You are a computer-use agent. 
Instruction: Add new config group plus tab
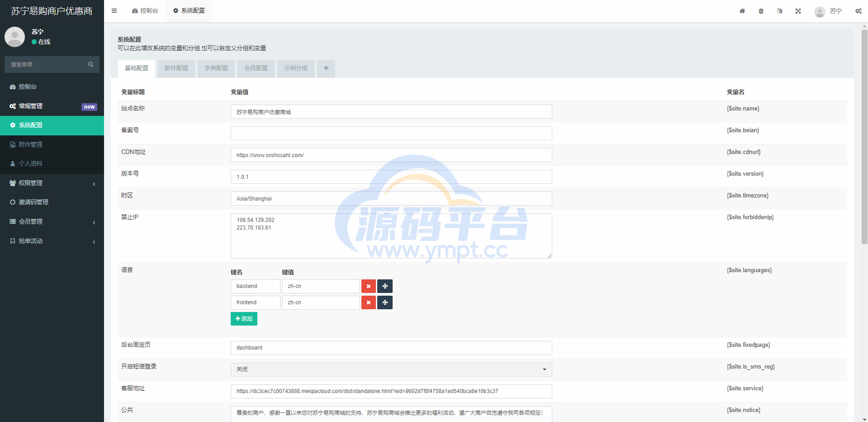[x=326, y=68]
